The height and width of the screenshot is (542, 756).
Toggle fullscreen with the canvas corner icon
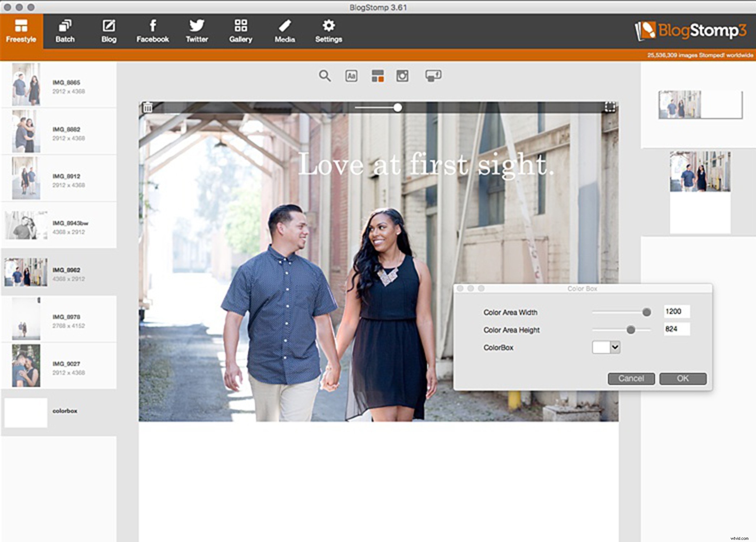point(609,107)
